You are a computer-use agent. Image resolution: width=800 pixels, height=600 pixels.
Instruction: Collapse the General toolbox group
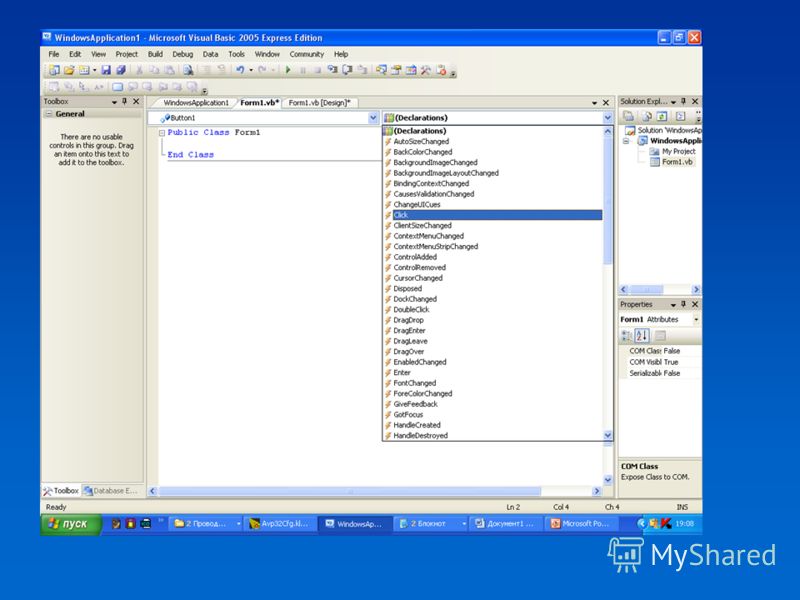click(x=49, y=114)
